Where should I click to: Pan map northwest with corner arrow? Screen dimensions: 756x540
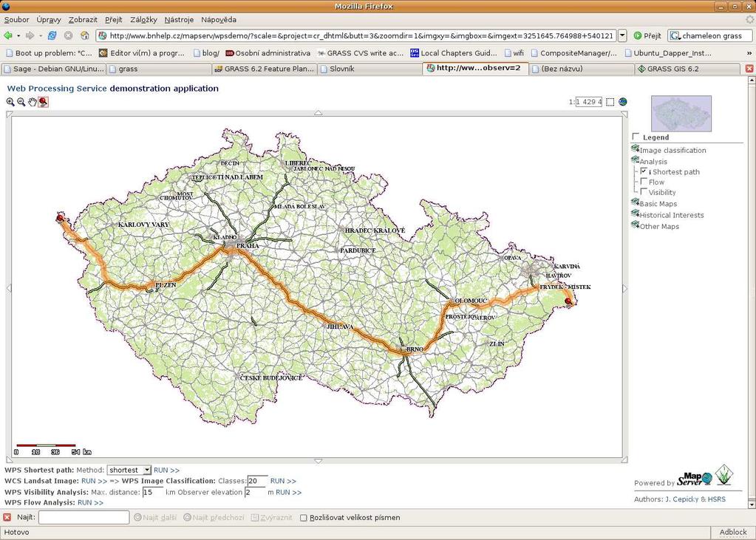pyautogui.click(x=9, y=115)
